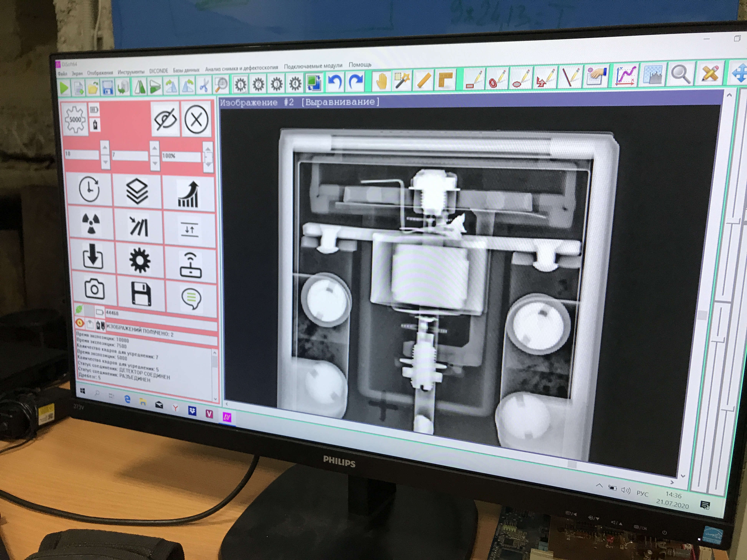This screenshot has width=747, height=560.
Task: Open the graph profile plot tool
Action: [625, 76]
